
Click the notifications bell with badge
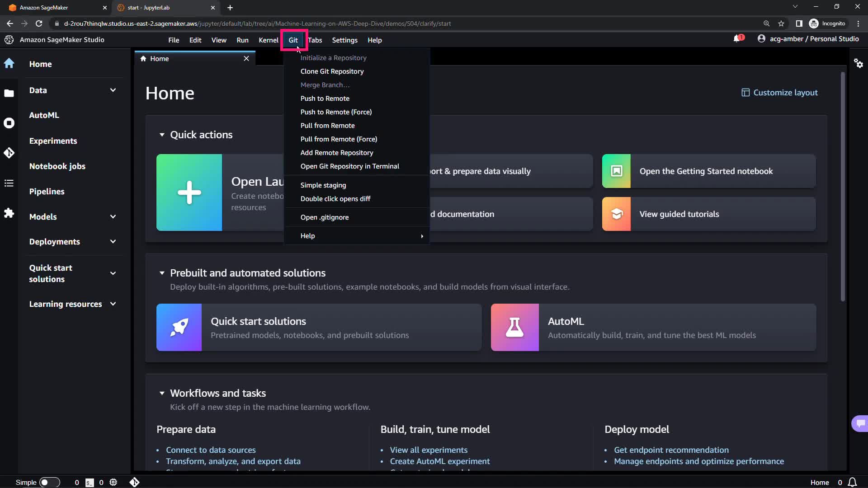737,39
